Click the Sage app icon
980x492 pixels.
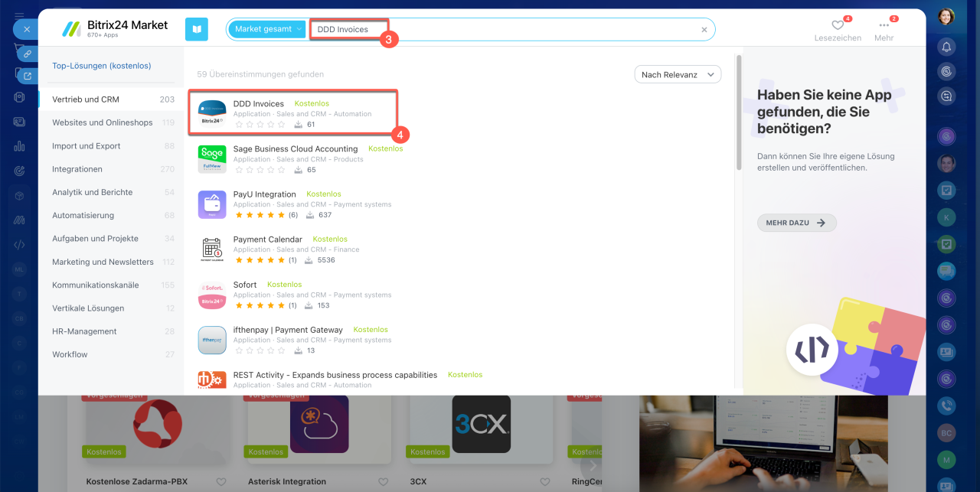pyautogui.click(x=212, y=158)
